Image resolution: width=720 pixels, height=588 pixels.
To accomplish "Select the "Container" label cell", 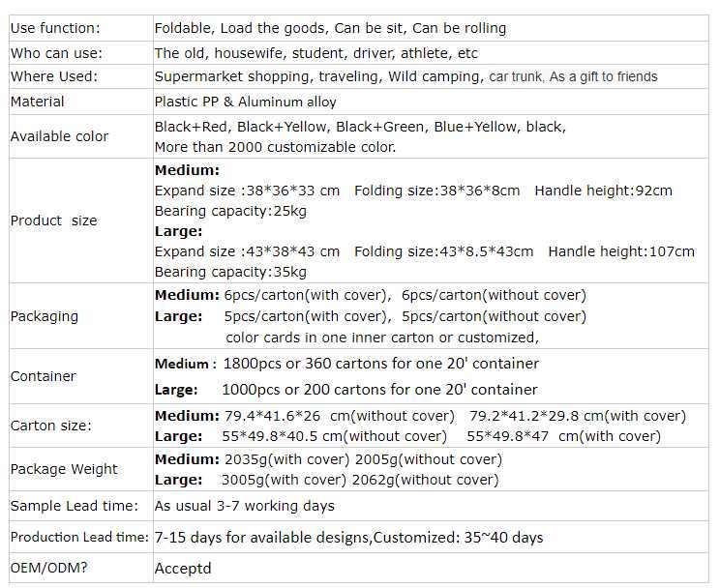I will click(x=44, y=376).
